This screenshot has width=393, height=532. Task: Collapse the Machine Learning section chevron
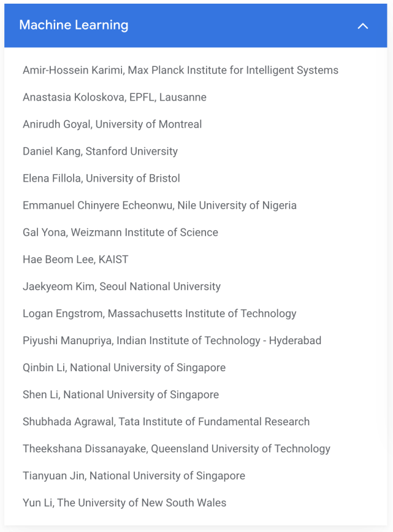[363, 26]
